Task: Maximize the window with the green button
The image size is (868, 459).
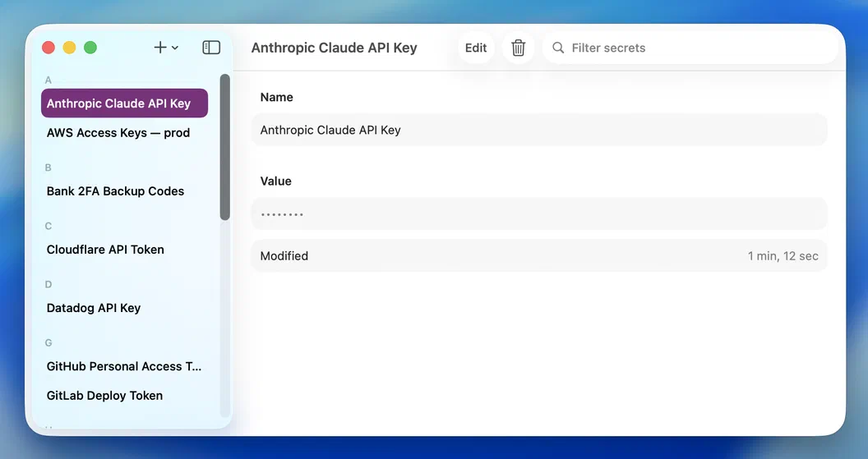Action: pyautogui.click(x=90, y=48)
